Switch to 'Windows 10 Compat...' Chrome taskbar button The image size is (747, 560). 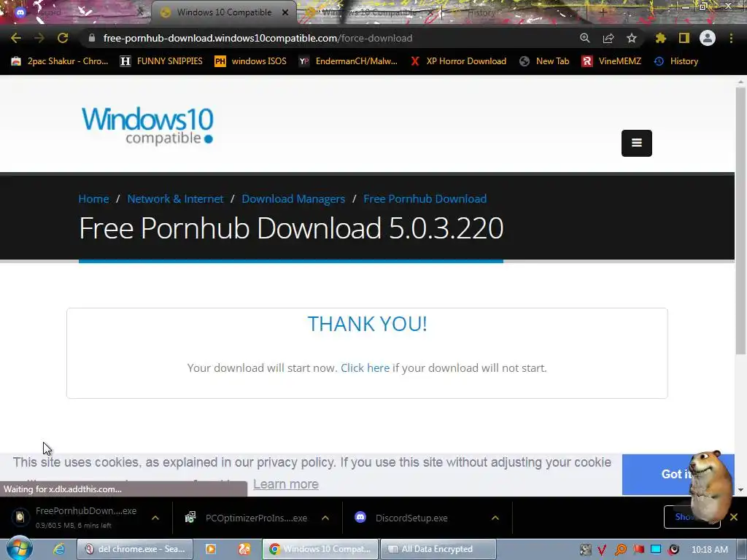[321, 549]
